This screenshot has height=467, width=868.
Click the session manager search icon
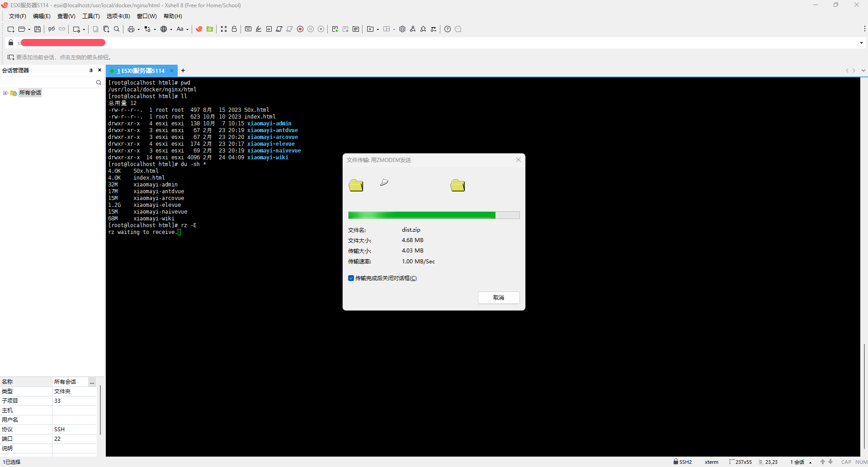tap(99, 82)
